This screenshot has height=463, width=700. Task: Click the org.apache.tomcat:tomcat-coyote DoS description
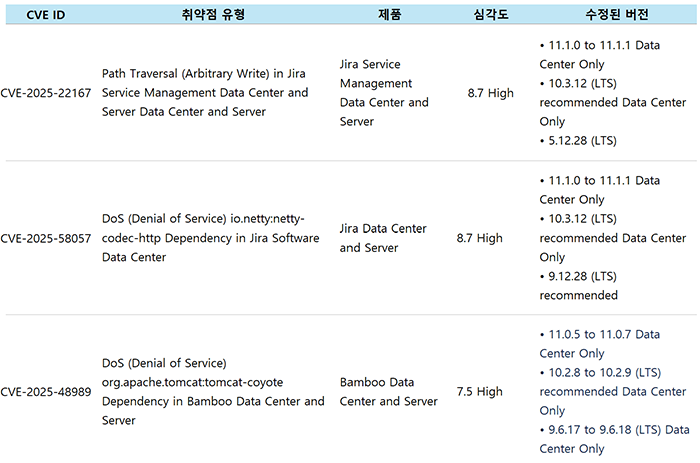[x=213, y=391]
